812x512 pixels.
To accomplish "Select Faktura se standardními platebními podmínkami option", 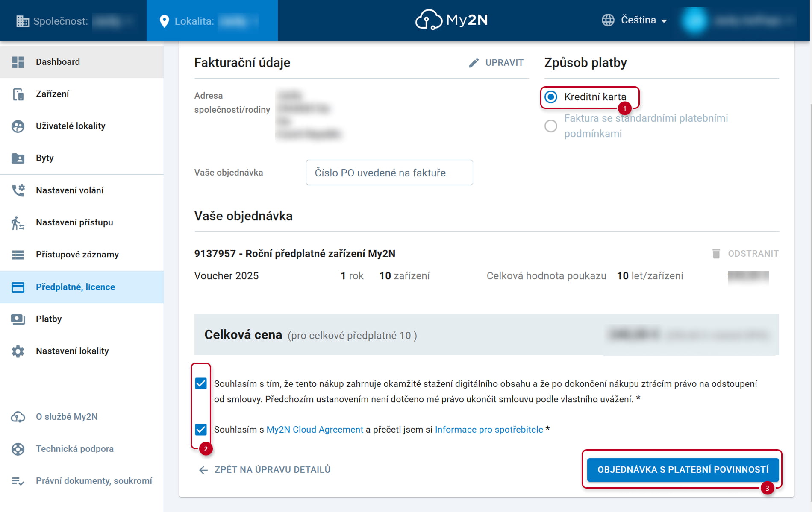I will click(x=551, y=126).
